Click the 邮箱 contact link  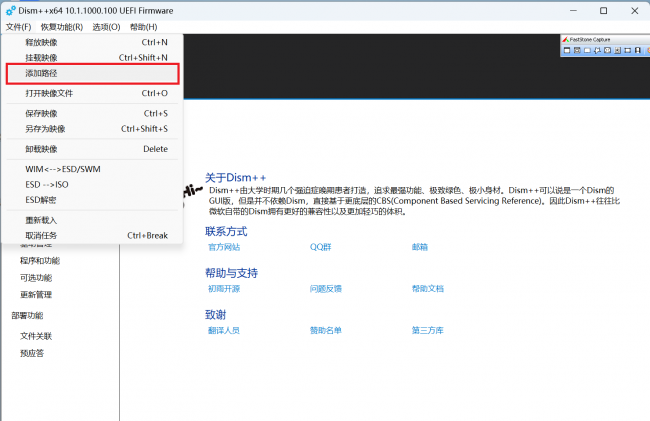click(x=420, y=247)
